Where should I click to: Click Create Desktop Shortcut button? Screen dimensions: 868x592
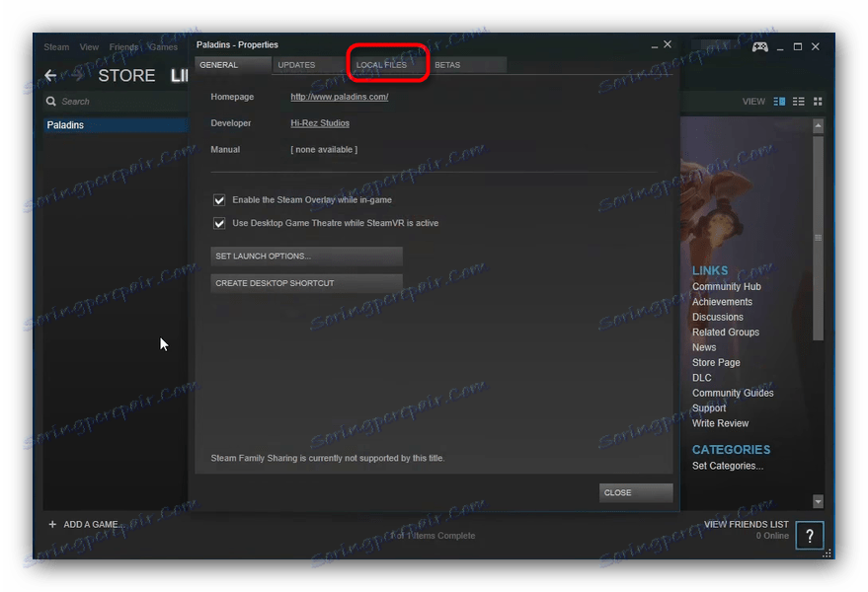click(306, 283)
